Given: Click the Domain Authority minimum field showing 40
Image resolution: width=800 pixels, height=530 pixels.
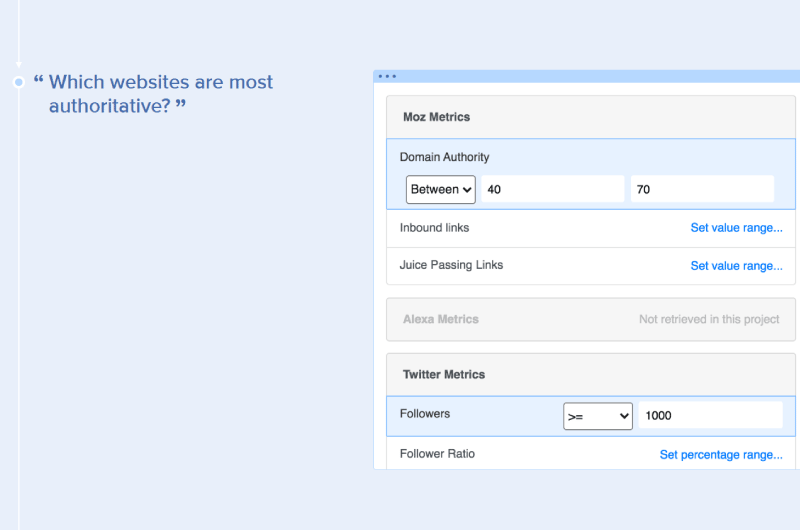Looking at the screenshot, I should [553, 189].
